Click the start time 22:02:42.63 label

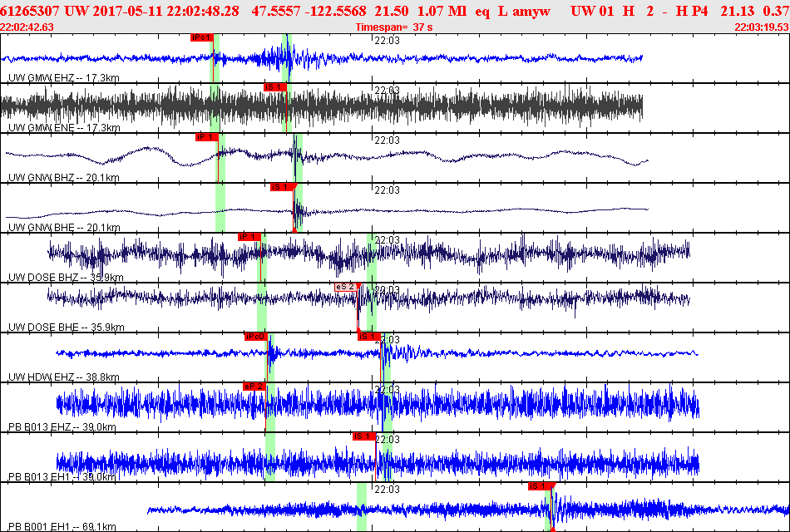pyautogui.click(x=27, y=27)
